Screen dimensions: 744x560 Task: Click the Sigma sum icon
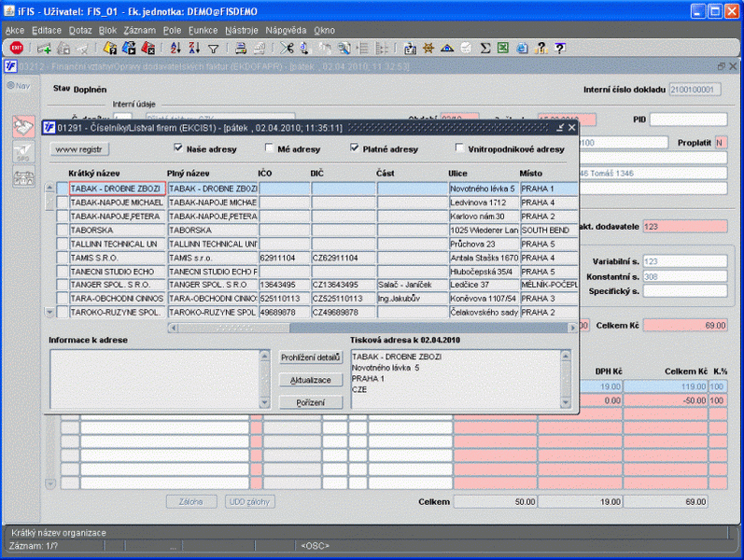484,48
